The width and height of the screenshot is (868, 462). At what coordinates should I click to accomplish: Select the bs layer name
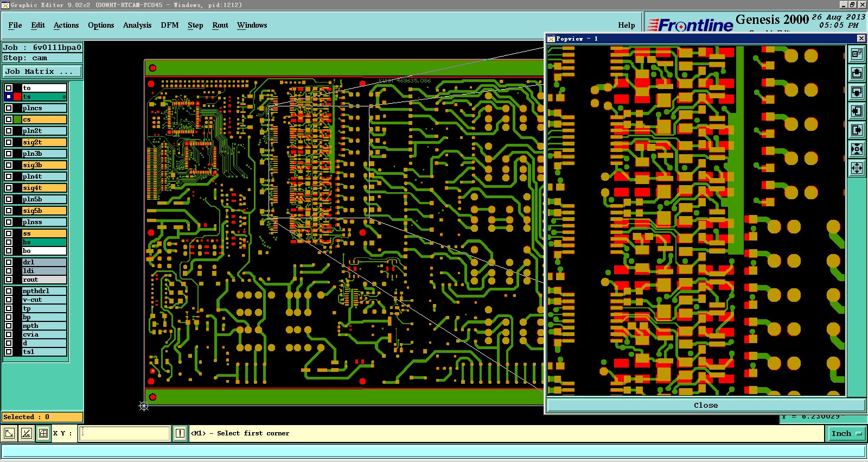click(44, 242)
